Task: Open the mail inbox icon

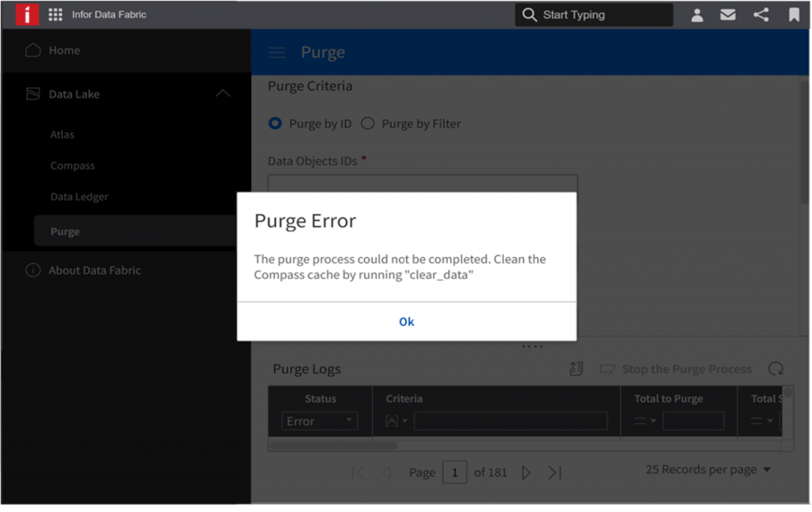Action: pos(727,15)
